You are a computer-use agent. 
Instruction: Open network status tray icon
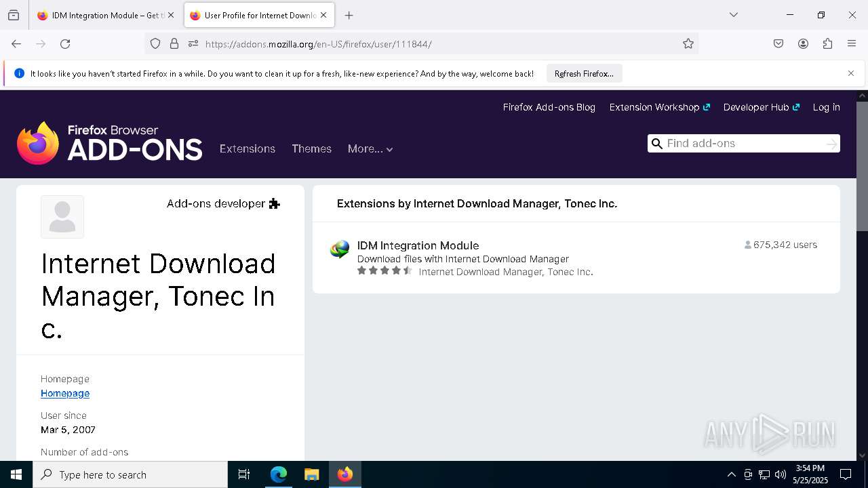tap(764, 474)
